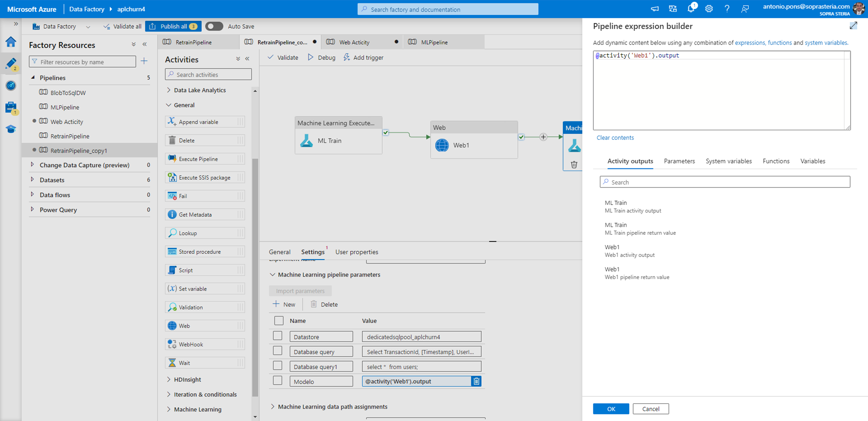
Task: Delete the Modelo parameter value trash icon
Action: [476, 381]
